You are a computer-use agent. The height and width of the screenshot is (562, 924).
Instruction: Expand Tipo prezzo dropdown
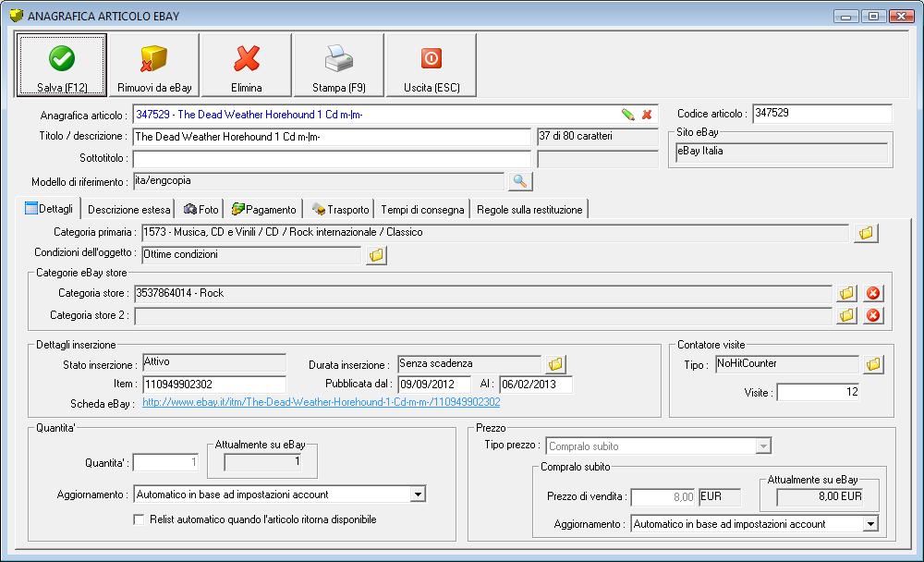click(763, 446)
